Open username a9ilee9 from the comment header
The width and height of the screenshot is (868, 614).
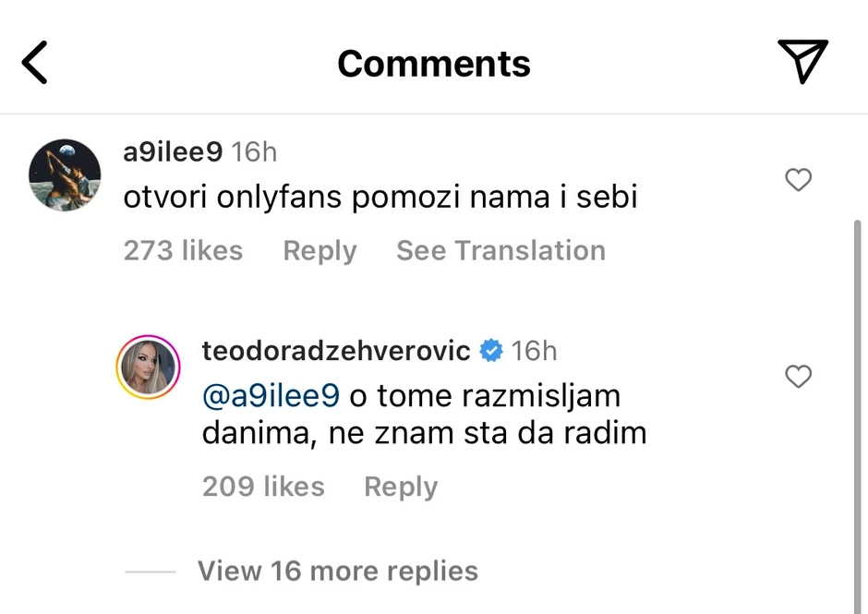click(x=173, y=151)
